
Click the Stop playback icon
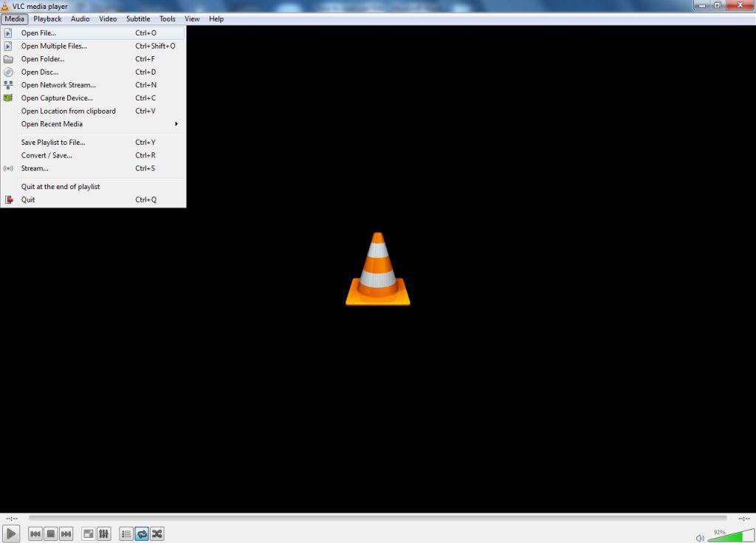click(x=51, y=533)
